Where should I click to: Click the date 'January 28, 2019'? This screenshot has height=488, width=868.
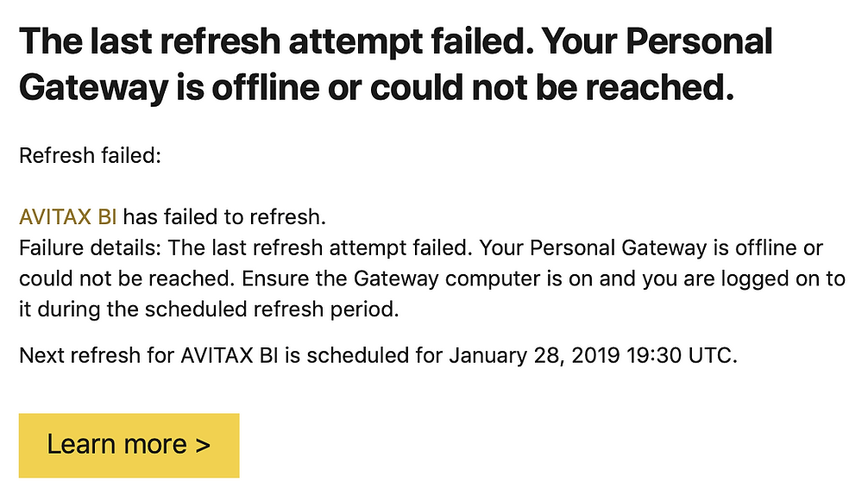tap(534, 355)
